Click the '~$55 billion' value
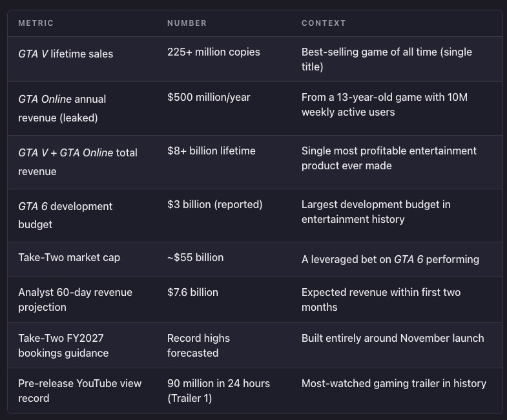The image size is (507, 420). coord(195,258)
